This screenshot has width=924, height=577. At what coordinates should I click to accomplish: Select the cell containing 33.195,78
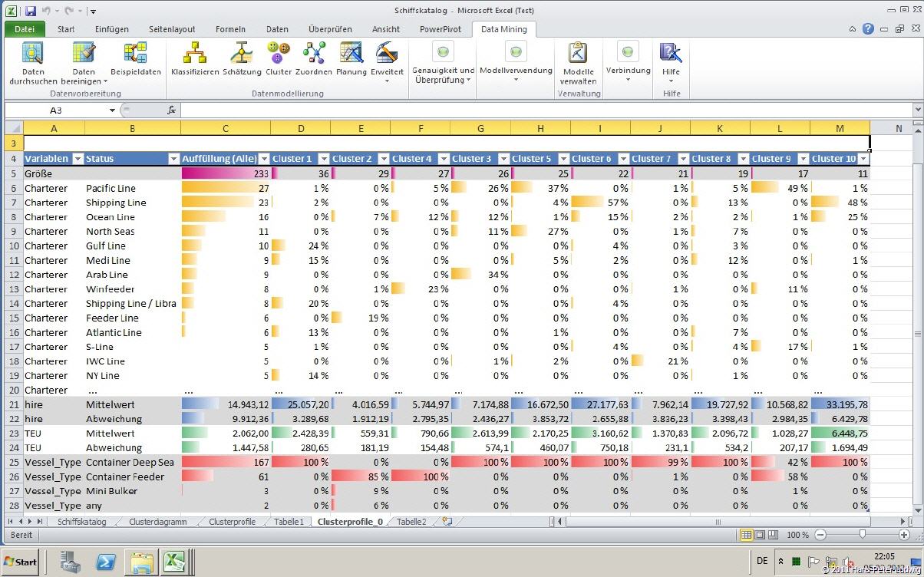(x=840, y=404)
